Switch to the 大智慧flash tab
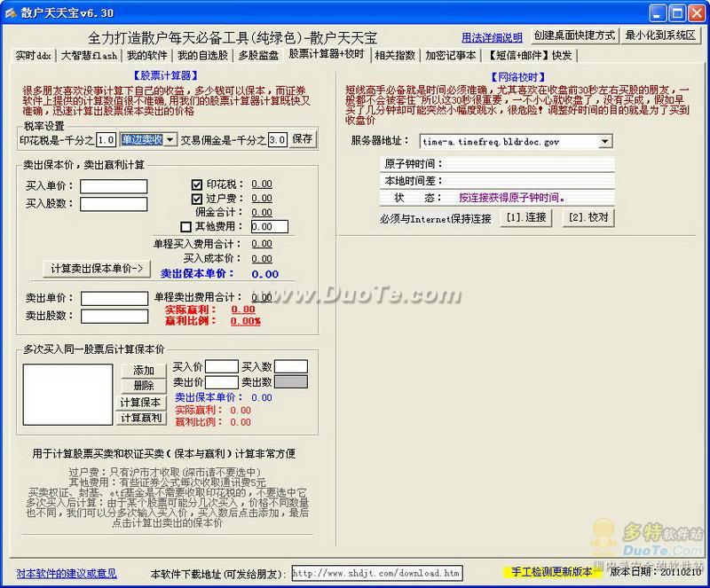 (90, 56)
